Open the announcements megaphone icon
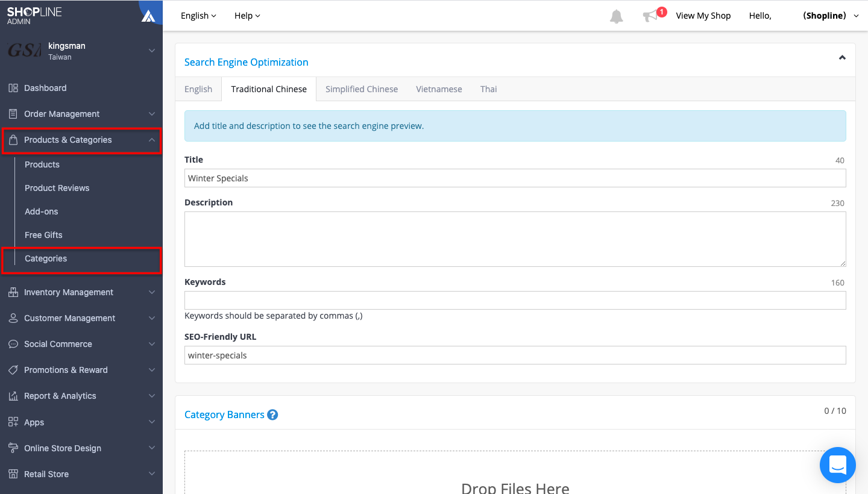The image size is (868, 494). 650,16
